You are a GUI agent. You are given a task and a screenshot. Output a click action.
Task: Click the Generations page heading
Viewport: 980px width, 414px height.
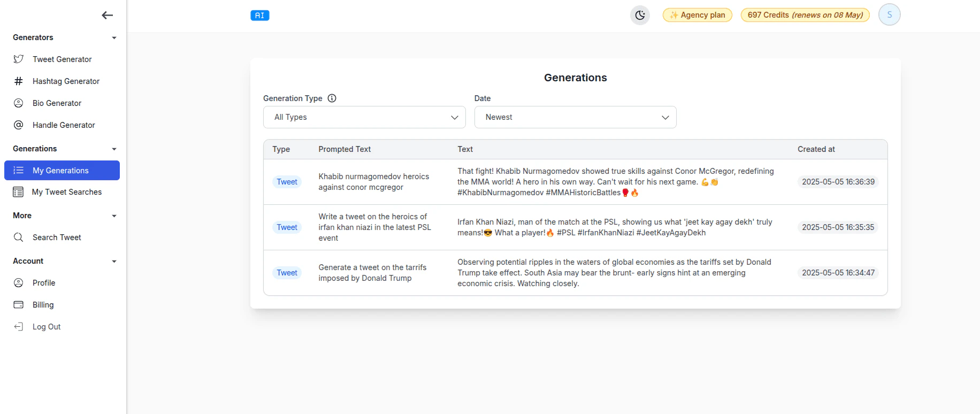pyautogui.click(x=576, y=78)
